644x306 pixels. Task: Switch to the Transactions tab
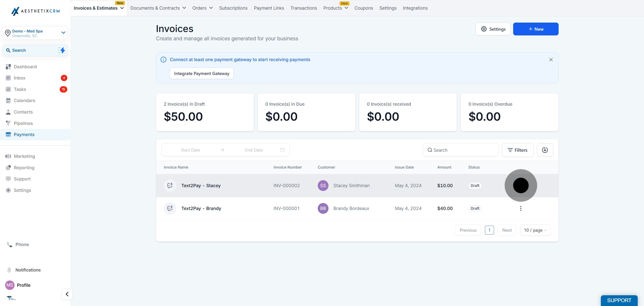[x=303, y=8]
